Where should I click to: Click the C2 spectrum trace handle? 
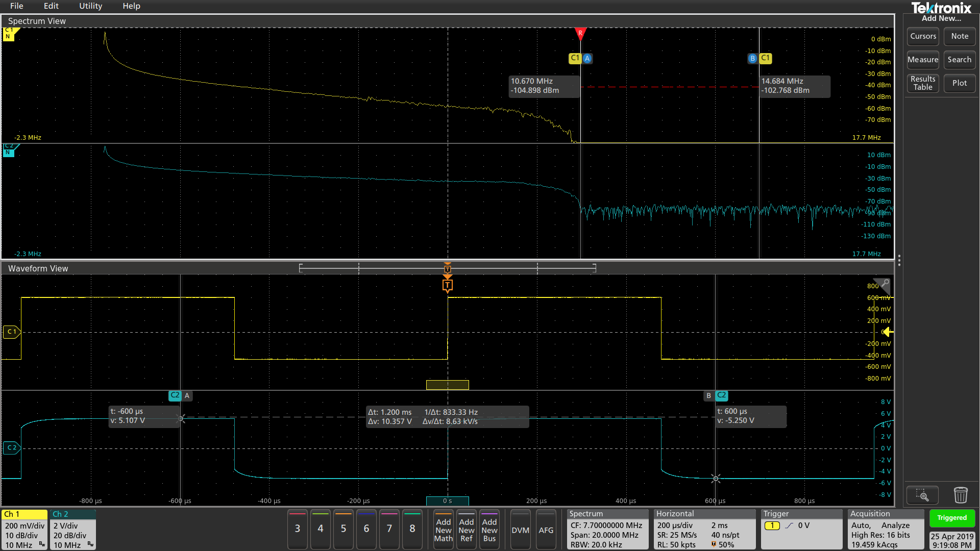(10, 149)
